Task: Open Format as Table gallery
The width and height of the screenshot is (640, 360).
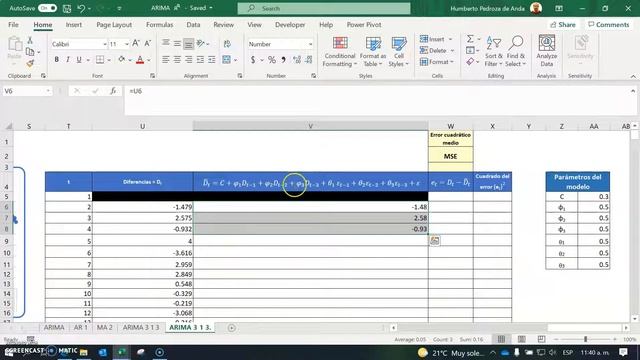Action: tap(373, 52)
